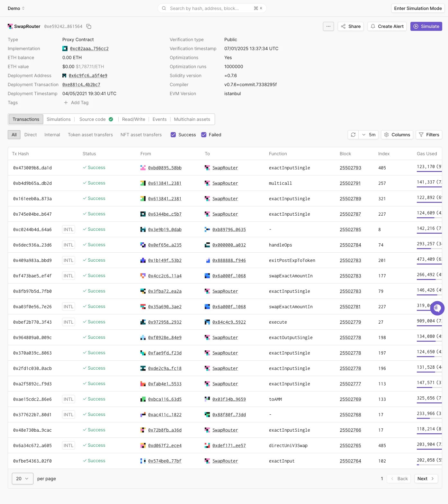This screenshot has width=448, height=504.
Task: Go to the Next page
Action: click(426, 479)
